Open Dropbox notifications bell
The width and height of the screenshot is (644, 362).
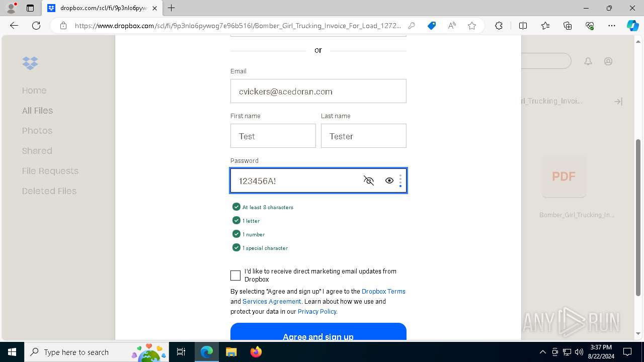pos(588,61)
